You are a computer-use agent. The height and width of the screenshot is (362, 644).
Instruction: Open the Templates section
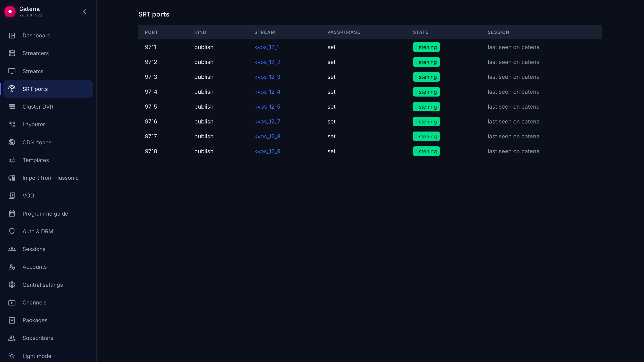click(x=48, y=160)
